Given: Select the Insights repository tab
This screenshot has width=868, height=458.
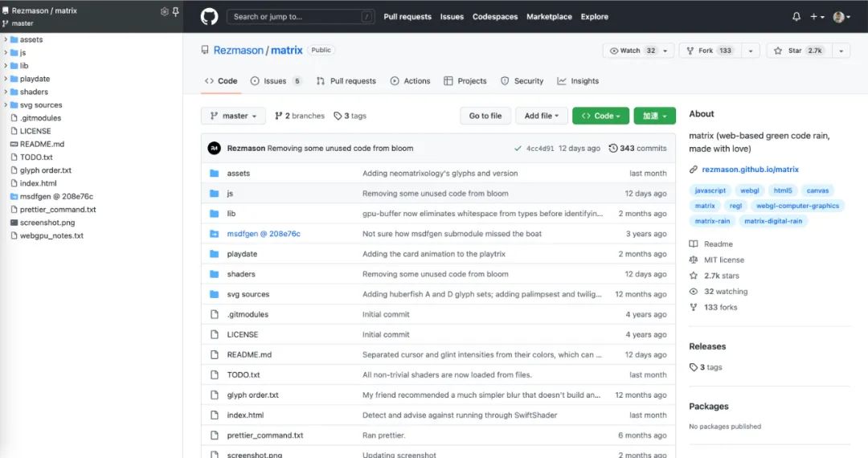Looking at the screenshot, I should click(578, 81).
